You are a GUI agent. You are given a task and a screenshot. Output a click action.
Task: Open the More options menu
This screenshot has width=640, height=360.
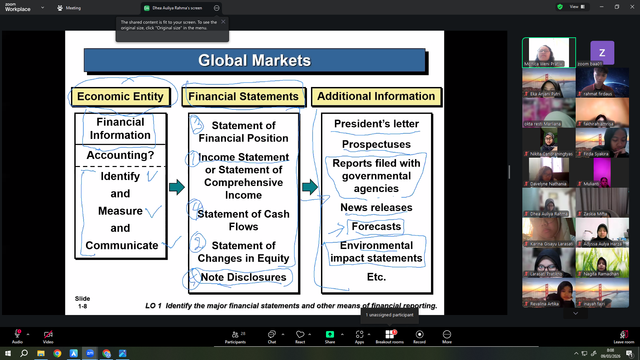point(447,337)
